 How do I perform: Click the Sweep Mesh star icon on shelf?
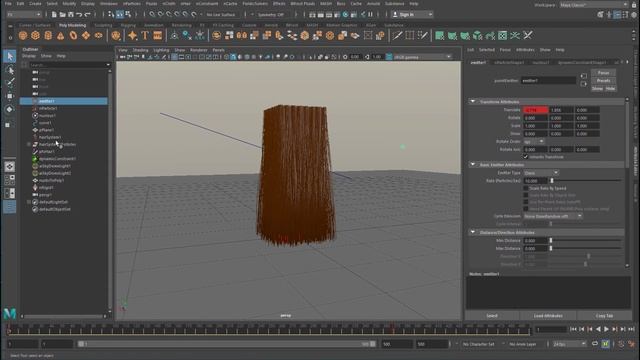[132, 36]
